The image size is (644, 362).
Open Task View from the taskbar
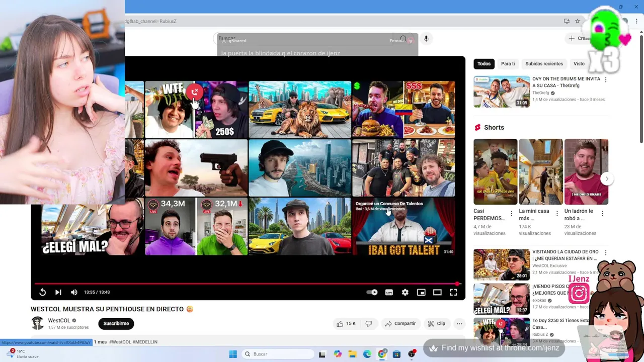pos(322,354)
